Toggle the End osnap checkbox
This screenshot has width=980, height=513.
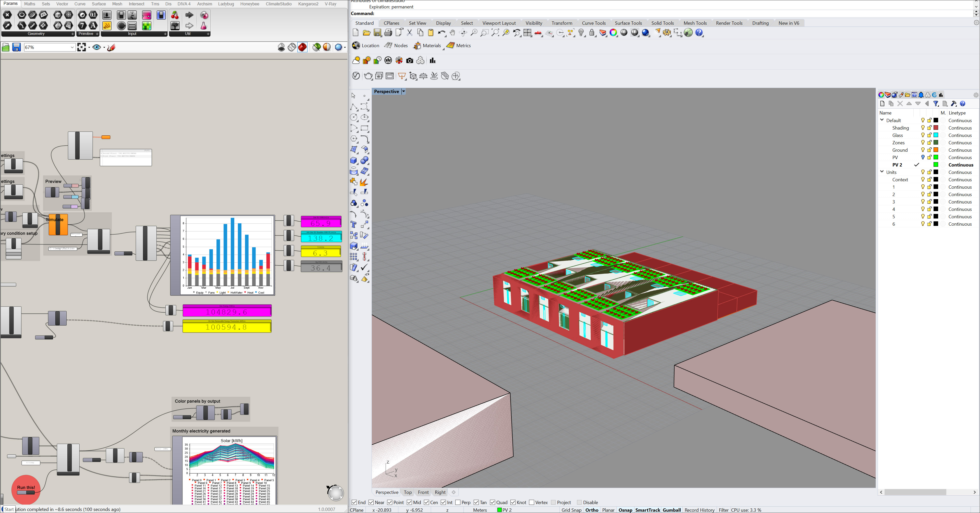[354, 502]
